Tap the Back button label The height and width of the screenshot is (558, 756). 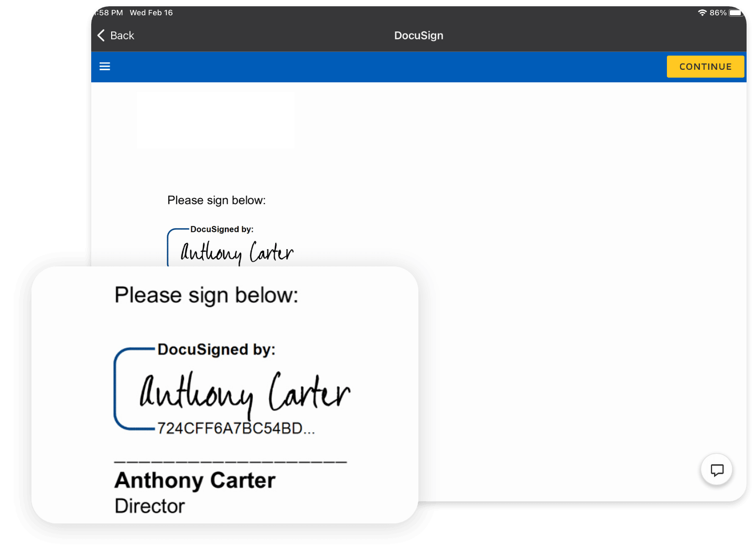click(x=122, y=35)
